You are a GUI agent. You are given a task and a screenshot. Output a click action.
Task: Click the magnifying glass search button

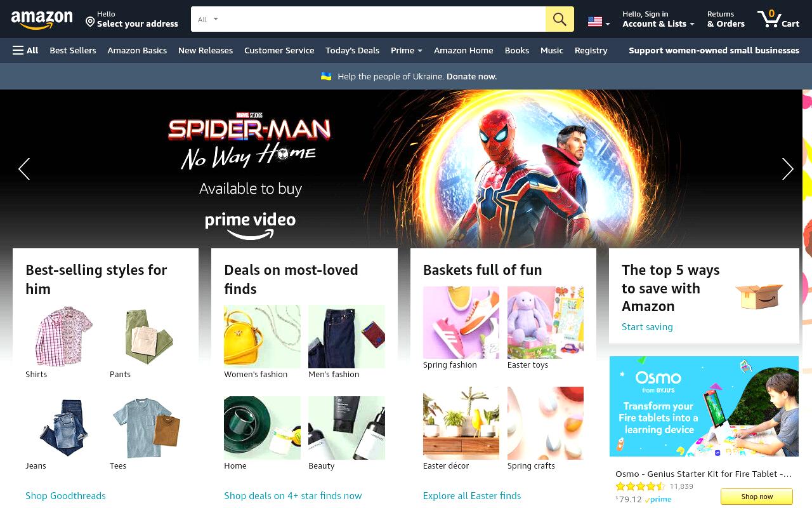pos(560,19)
